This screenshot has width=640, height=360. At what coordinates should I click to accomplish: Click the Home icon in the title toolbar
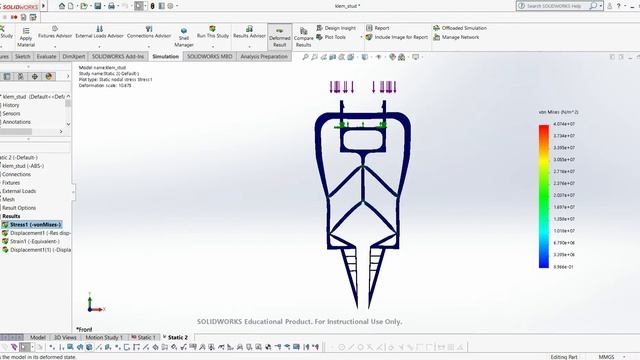point(62,6)
